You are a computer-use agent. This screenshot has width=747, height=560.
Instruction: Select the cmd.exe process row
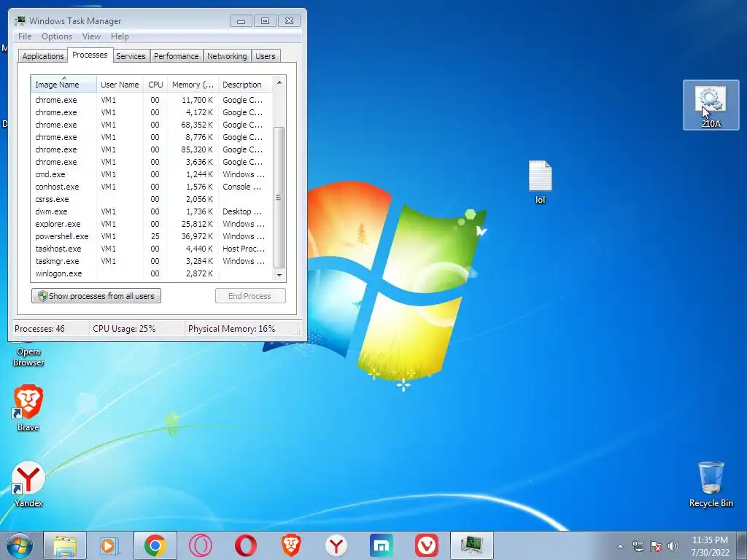click(152, 174)
